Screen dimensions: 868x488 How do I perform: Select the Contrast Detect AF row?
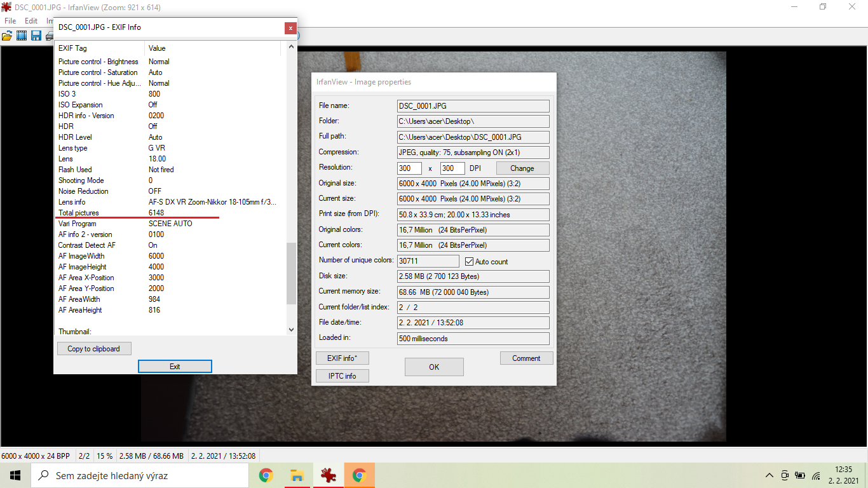click(x=170, y=245)
